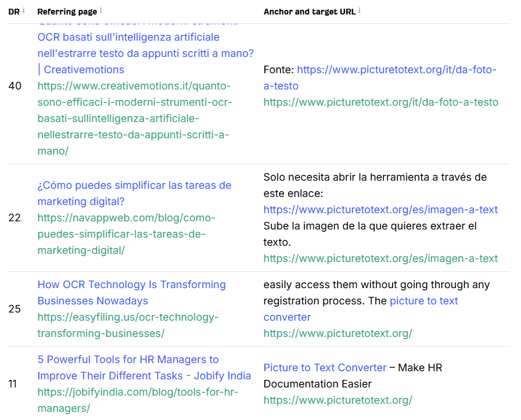Click the Fonte picturetotext da-foto-a-testo anchor link
This screenshot has height=420, width=521.
pyautogui.click(x=380, y=78)
